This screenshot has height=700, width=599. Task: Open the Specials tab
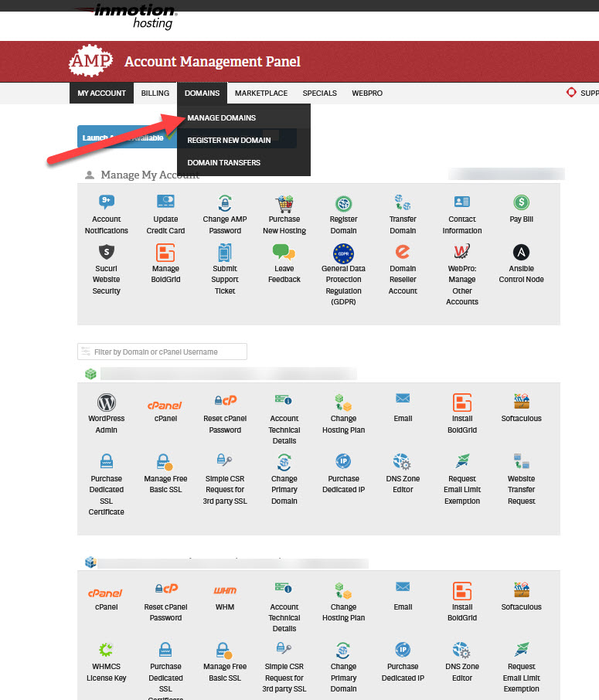pos(319,93)
